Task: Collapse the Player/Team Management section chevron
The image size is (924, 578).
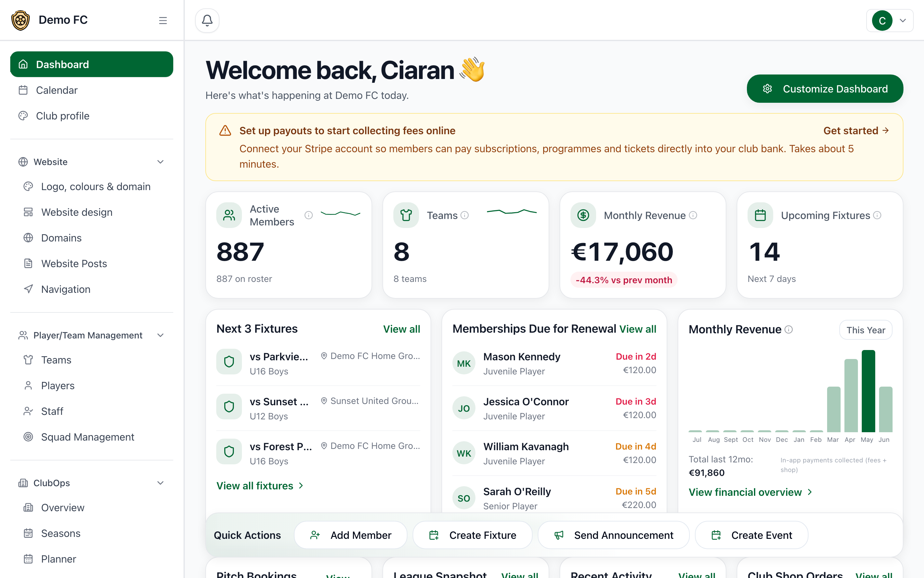Action: pos(161,335)
